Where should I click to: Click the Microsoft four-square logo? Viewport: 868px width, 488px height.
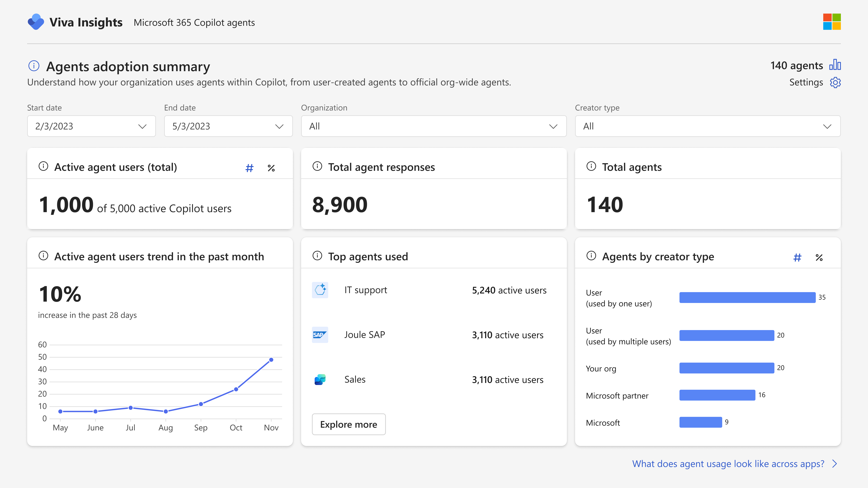point(832,22)
